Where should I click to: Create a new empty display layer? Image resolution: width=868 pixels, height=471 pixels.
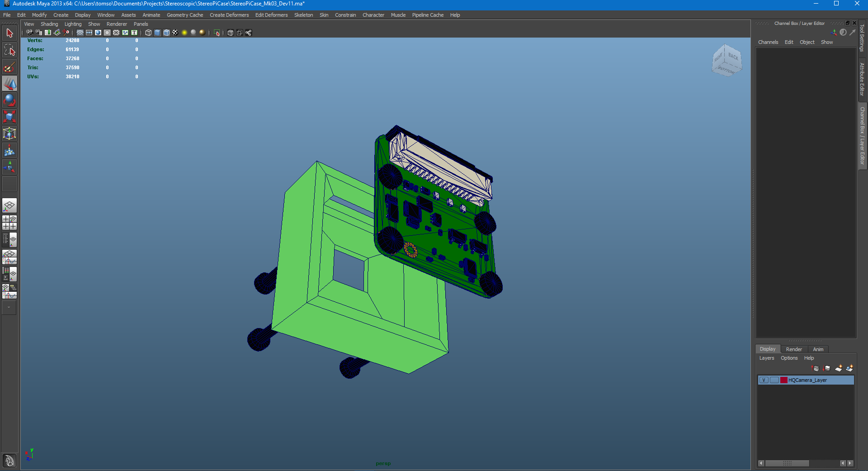point(839,368)
